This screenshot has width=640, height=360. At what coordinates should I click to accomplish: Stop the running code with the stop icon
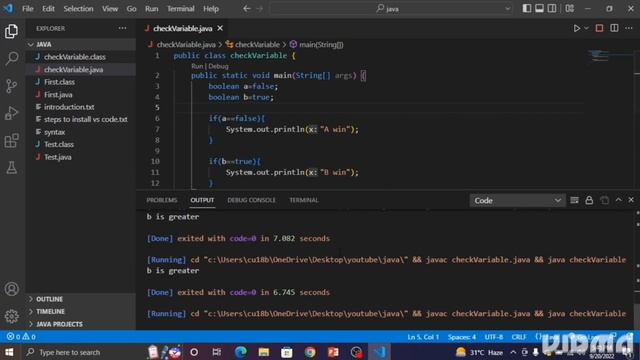pyautogui.click(x=599, y=28)
